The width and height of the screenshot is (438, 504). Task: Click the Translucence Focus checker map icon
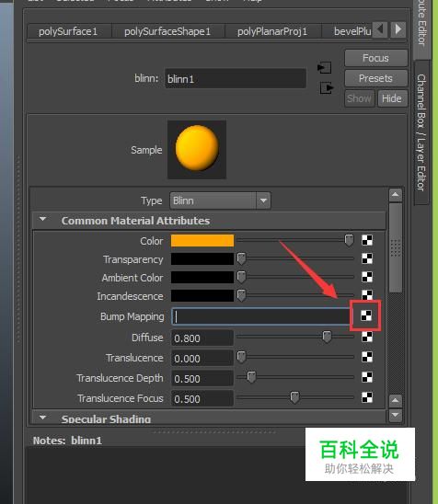coord(367,397)
